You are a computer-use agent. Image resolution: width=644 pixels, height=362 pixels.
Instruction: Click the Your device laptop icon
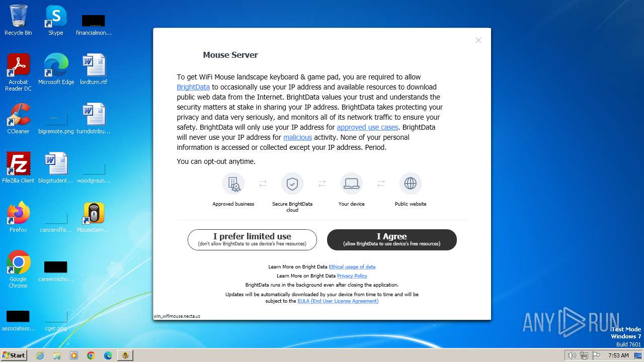[351, 184]
